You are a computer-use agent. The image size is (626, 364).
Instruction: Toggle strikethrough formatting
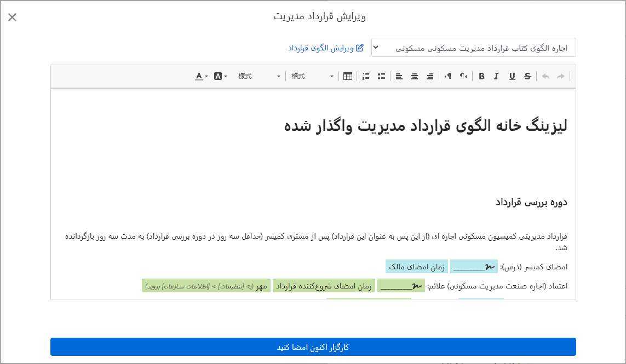pyautogui.click(x=527, y=76)
